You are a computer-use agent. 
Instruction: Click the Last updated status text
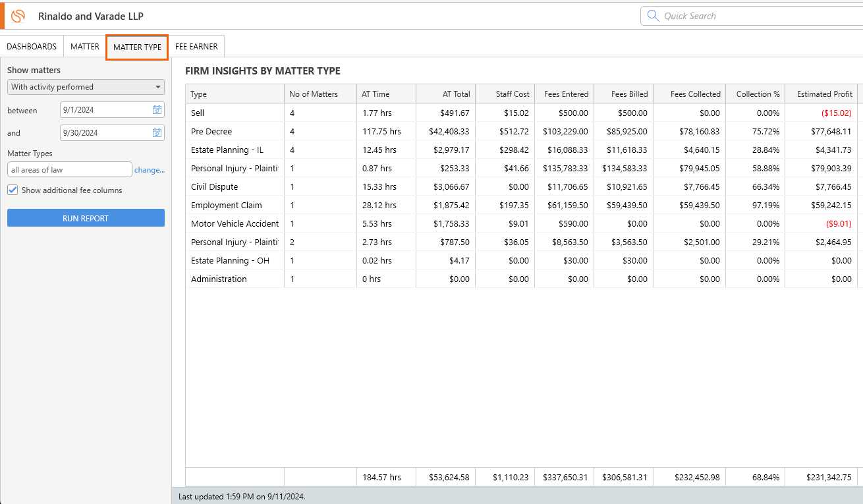pos(242,496)
